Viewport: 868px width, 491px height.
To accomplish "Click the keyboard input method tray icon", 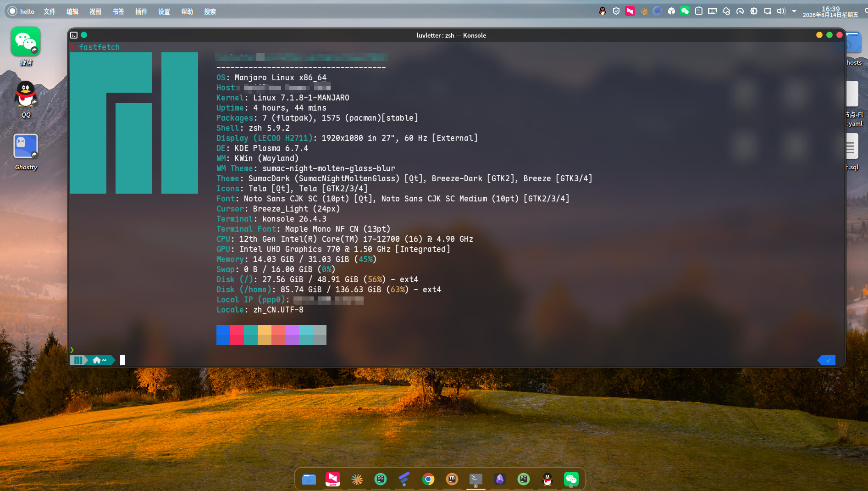I will pyautogui.click(x=713, y=11).
